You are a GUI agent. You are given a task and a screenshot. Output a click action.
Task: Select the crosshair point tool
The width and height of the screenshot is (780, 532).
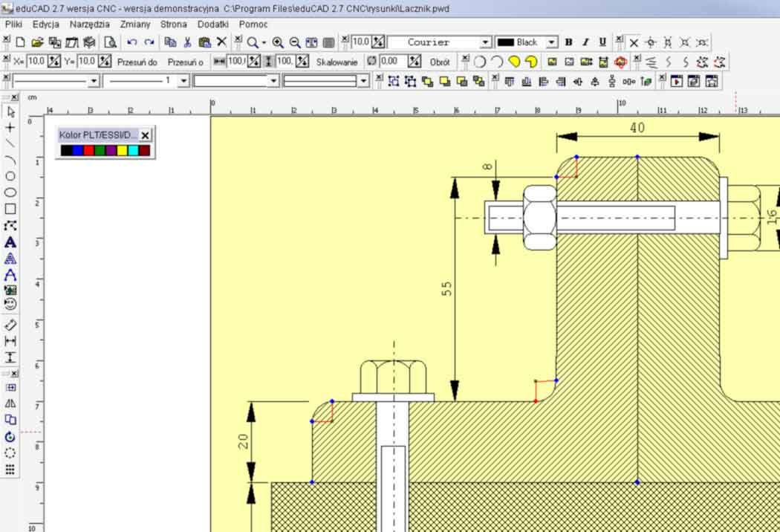click(x=10, y=128)
